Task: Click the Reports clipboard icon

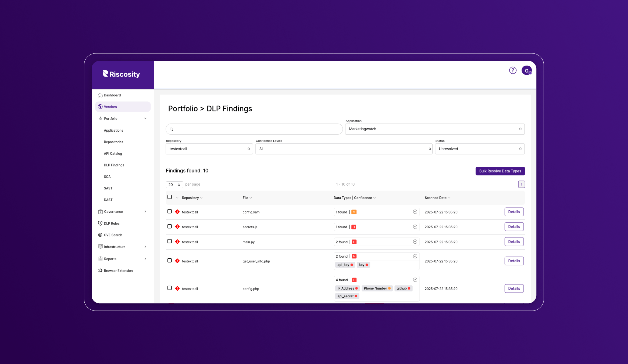Action: tap(100, 259)
